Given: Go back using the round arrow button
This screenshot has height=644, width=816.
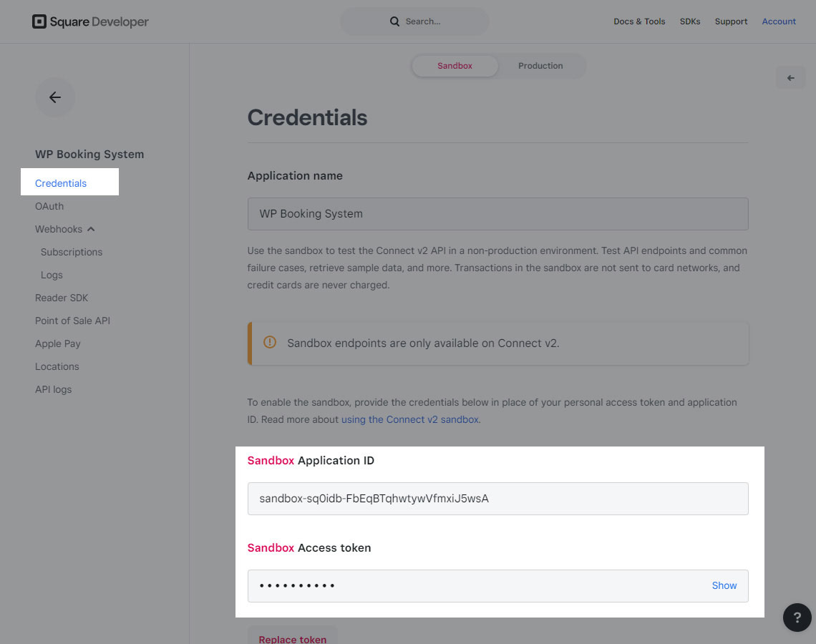Looking at the screenshot, I should tap(55, 97).
